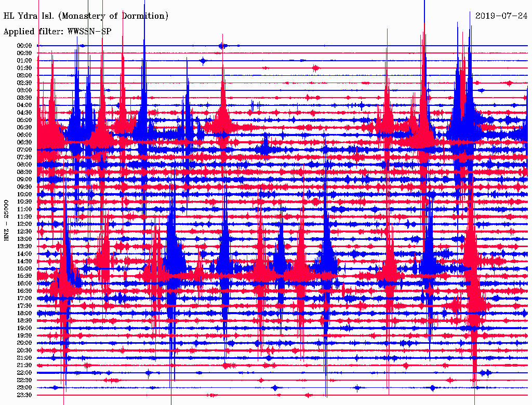Image resolution: width=532 pixels, height=405 pixels.
Task: Select the 19:00 time label
Action: [24, 328]
